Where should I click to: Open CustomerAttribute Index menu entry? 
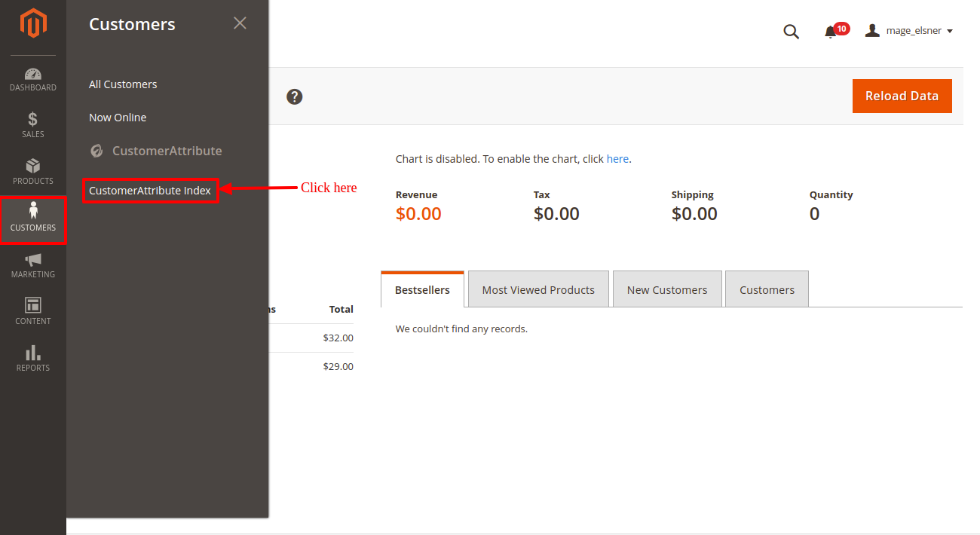tap(150, 191)
